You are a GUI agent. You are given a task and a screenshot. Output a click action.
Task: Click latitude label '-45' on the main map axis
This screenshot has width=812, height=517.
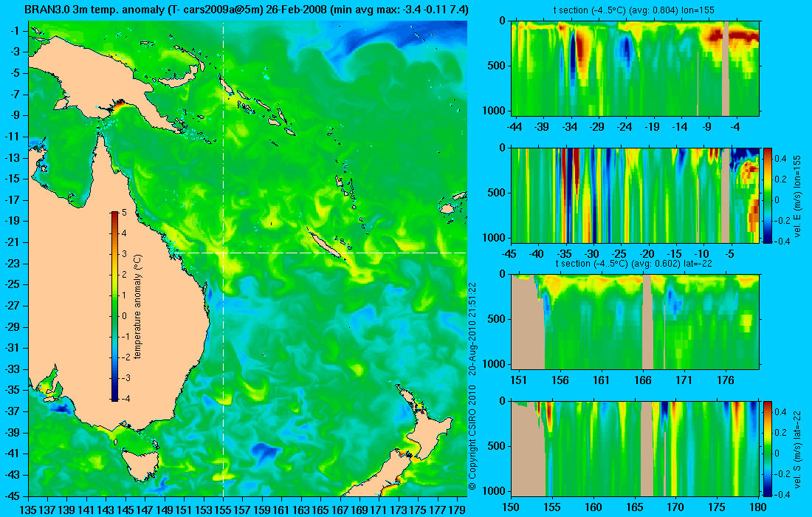pyautogui.click(x=13, y=496)
